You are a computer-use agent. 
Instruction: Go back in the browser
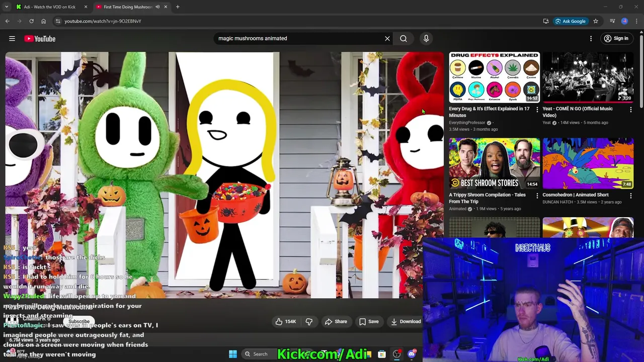tap(7, 21)
